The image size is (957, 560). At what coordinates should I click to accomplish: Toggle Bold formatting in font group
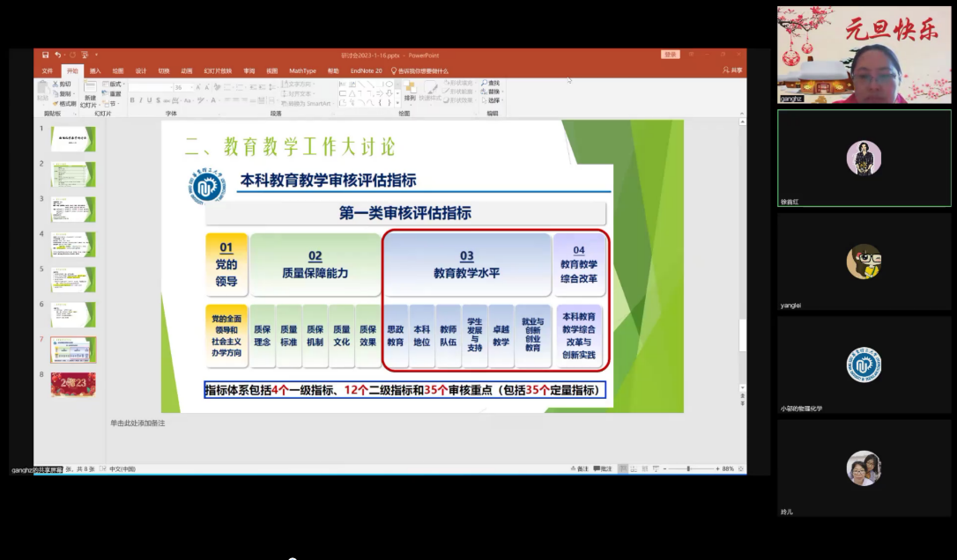pos(132,100)
